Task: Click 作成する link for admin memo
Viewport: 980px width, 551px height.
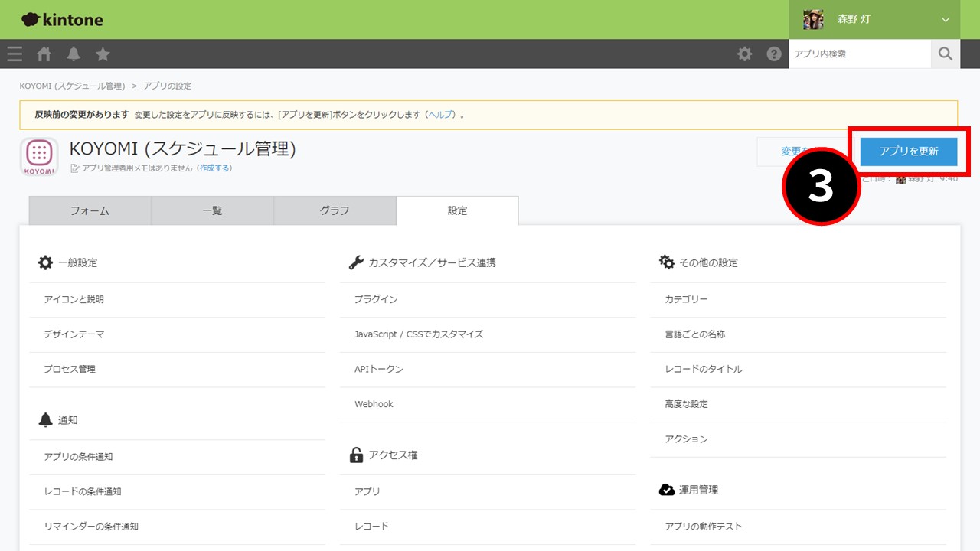Action: click(214, 168)
